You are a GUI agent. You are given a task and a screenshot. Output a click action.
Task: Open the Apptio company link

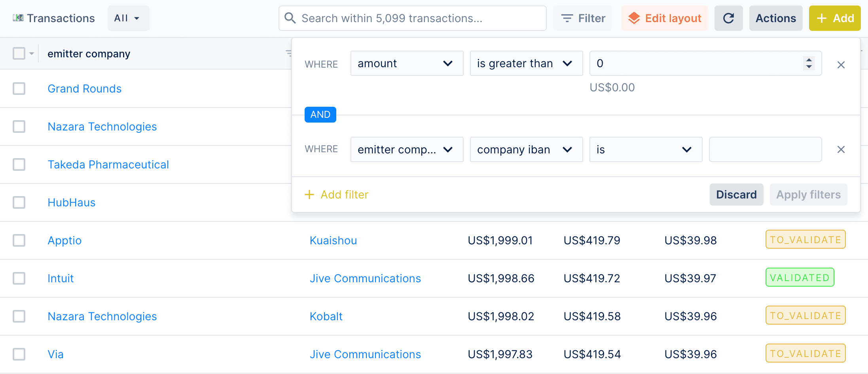tap(64, 240)
